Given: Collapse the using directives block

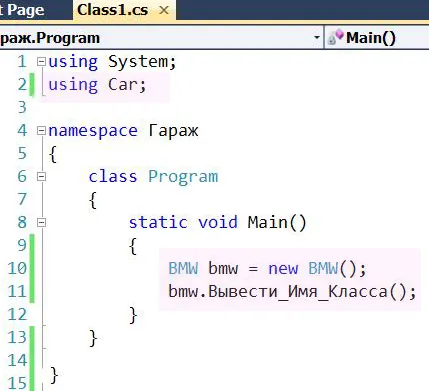Looking at the screenshot, I should click(x=41, y=62).
